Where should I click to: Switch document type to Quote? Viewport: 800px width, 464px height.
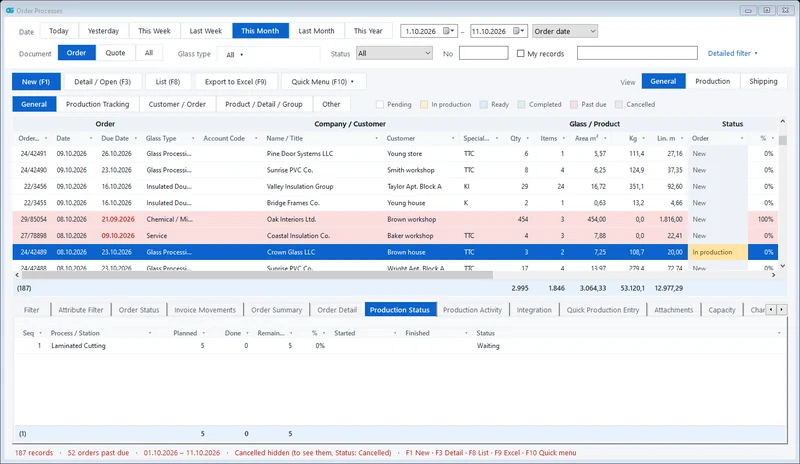(x=115, y=53)
